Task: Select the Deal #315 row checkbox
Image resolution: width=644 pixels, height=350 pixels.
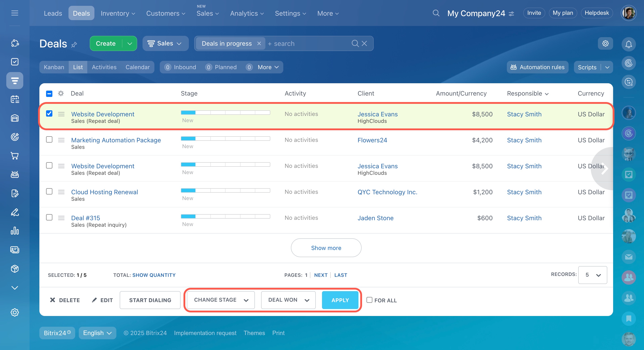Action: click(49, 217)
